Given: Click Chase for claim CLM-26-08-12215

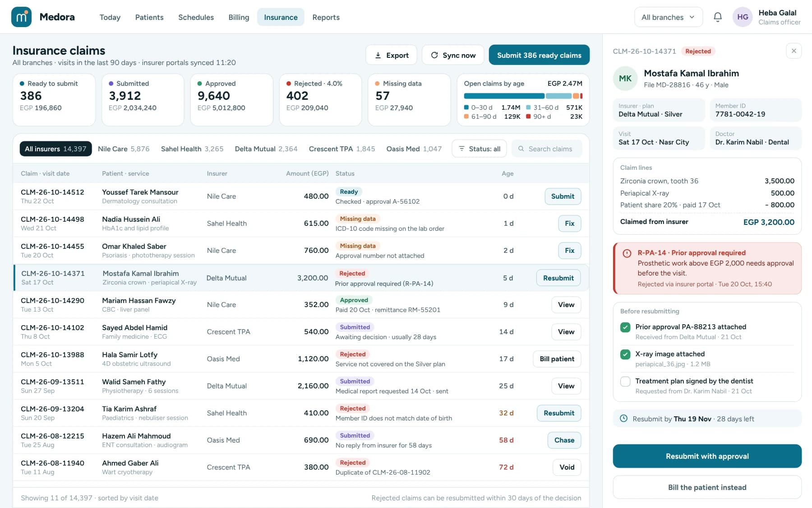Looking at the screenshot, I should click(x=564, y=440).
